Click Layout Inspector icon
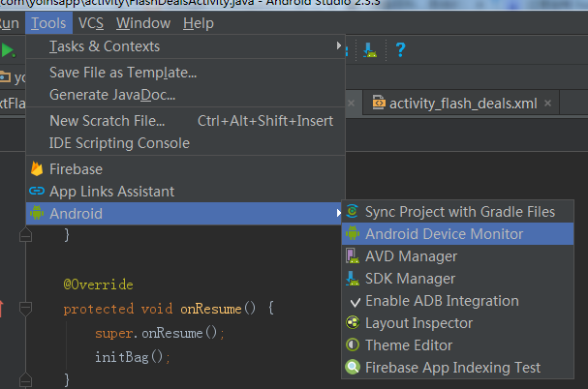588x389 pixels. 353,322
